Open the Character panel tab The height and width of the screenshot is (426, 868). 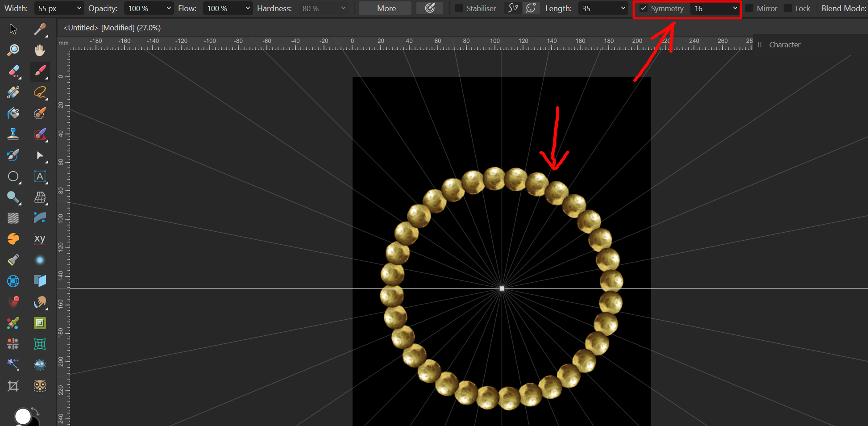tap(785, 45)
